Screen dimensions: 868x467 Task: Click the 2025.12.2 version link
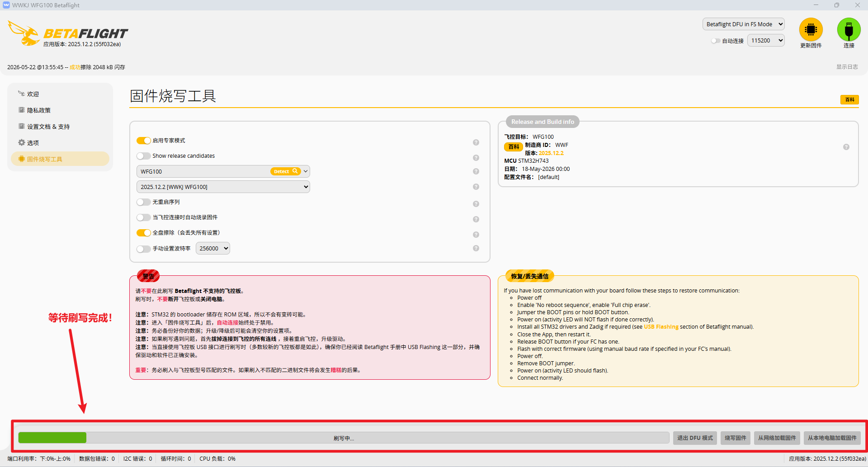pyautogui.click(x=551, y=153)
